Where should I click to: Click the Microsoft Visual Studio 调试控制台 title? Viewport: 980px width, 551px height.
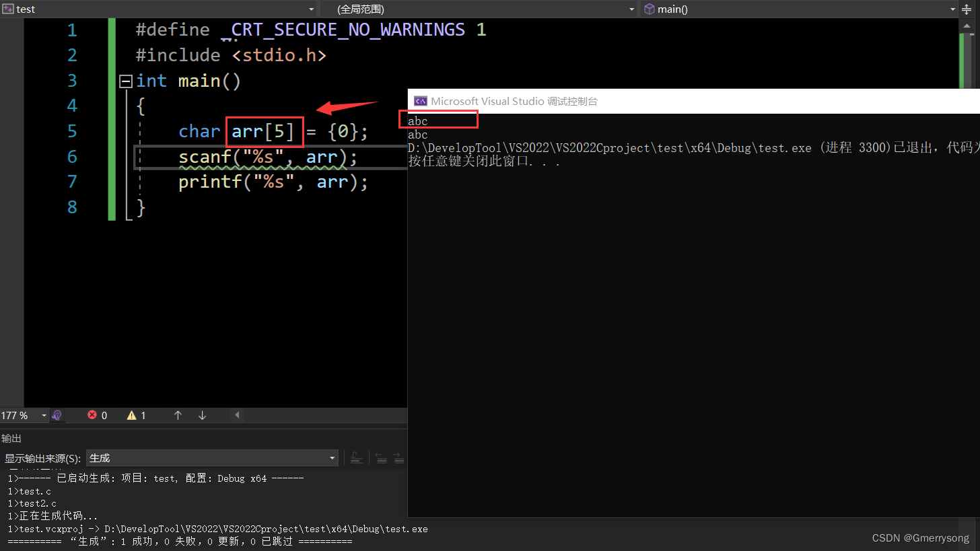click(514, 101)
